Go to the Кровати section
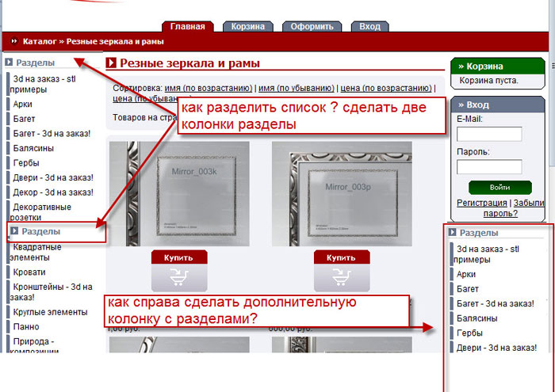The height and width of the screenshot is (392, 555). (29, 272)
